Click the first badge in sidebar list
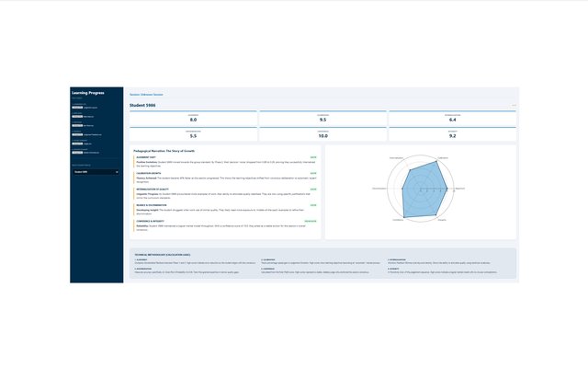The height and width of the screenshot is (368, 588). pyautogui.click(x=77, y=108)
